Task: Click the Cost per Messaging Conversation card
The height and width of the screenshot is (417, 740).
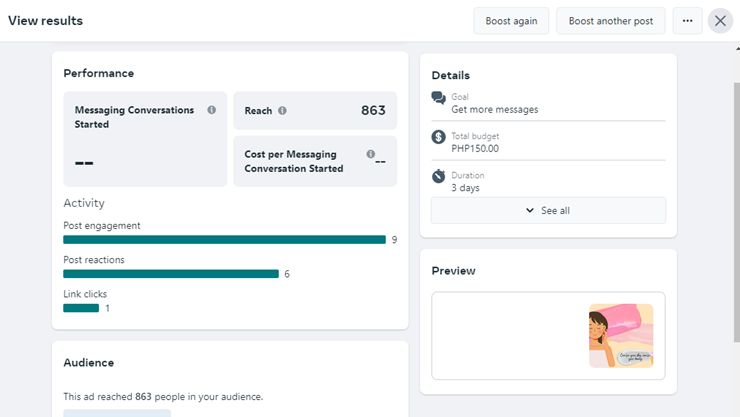Action: [x=315, y=162]
